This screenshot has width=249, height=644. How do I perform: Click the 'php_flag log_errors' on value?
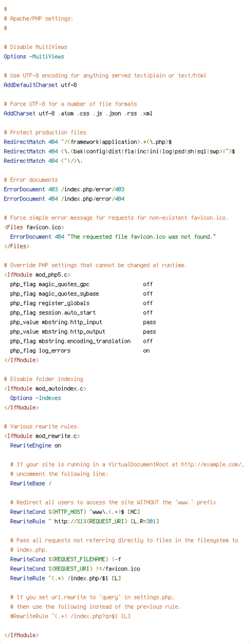pyautogui.click(x=147, y=351)
